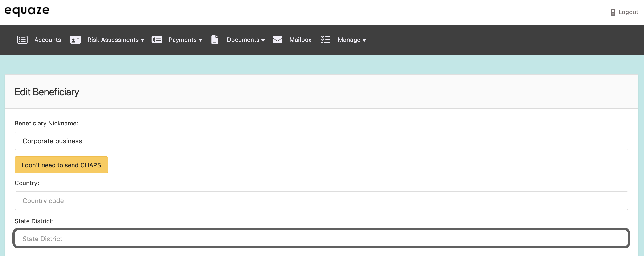The height and width of the screenshot is (256, 644).
Task: Open the Accounts menu item
Action: (48, 40)
